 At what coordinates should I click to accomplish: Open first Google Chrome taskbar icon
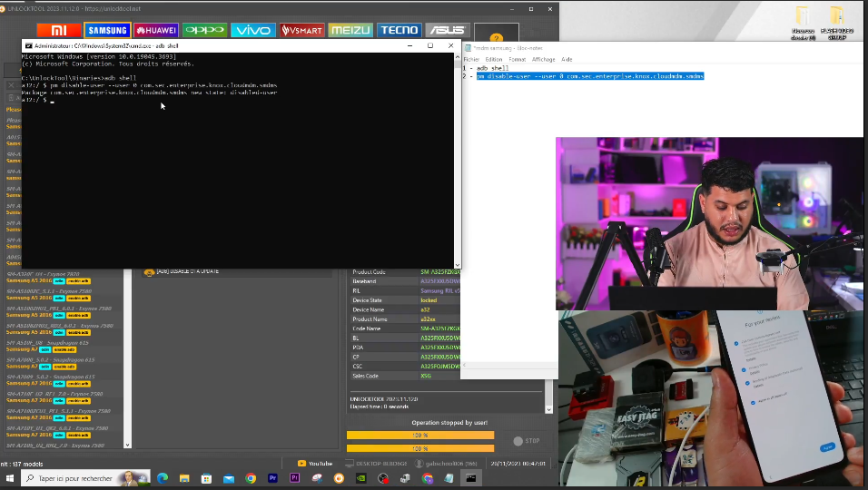click(x=251, y=478)
